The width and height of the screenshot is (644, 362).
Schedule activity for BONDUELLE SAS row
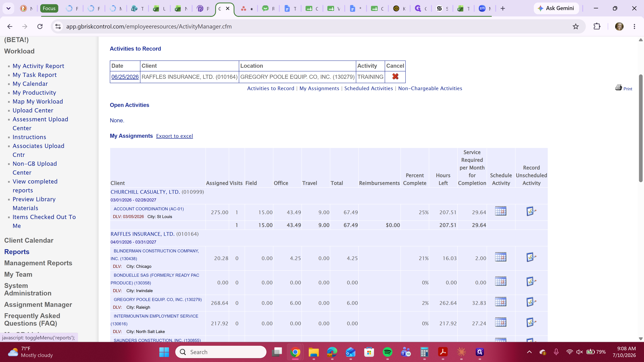(500, 281)
